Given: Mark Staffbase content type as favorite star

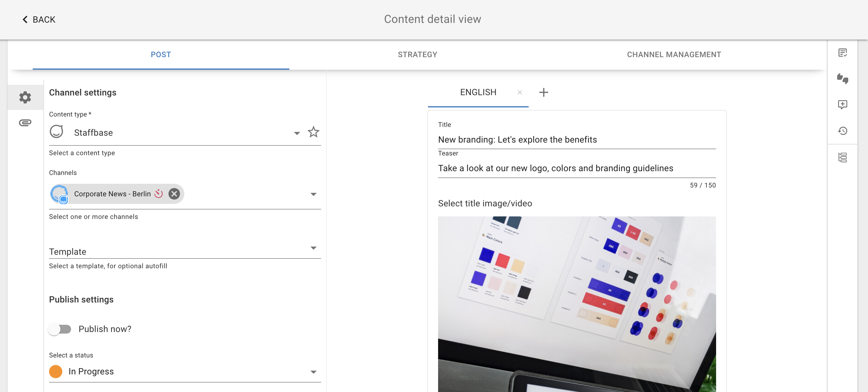Looking at the screenshot, I should [313, 132].
